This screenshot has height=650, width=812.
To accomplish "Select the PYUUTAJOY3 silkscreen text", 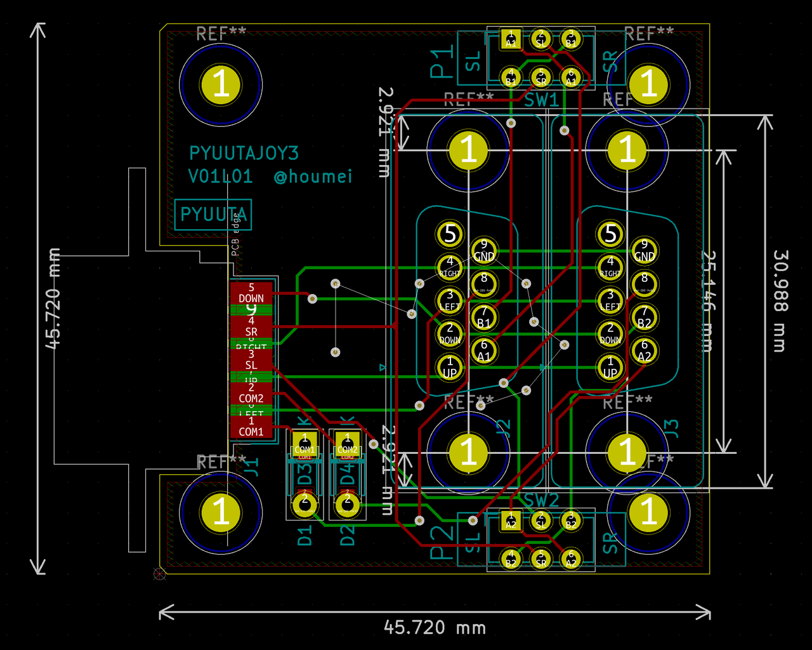I will (x=244, y=153).
